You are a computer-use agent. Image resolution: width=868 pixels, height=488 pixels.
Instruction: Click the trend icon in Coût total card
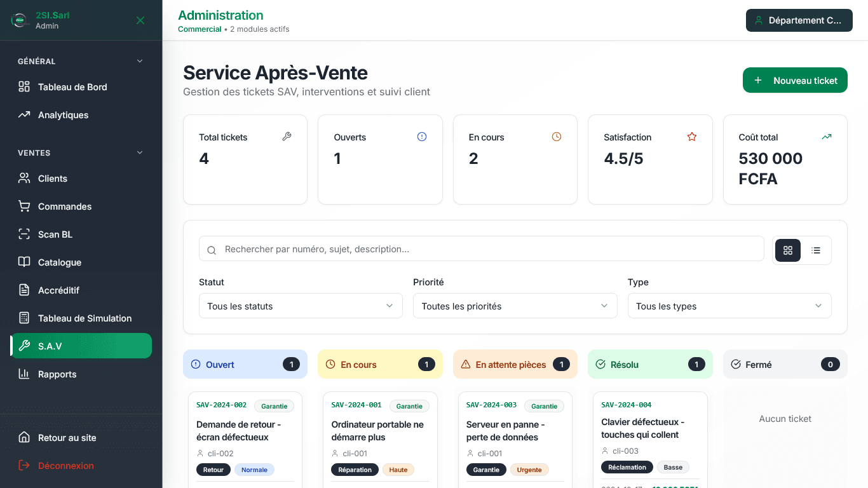pyautogui.click(x=827, y=137)
